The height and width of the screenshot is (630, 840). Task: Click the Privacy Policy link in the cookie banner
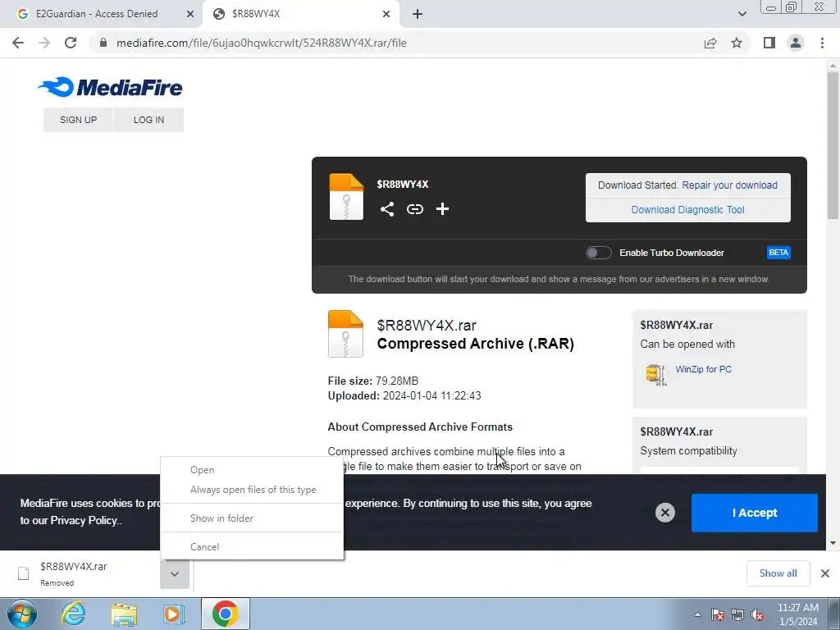(83, 520)
